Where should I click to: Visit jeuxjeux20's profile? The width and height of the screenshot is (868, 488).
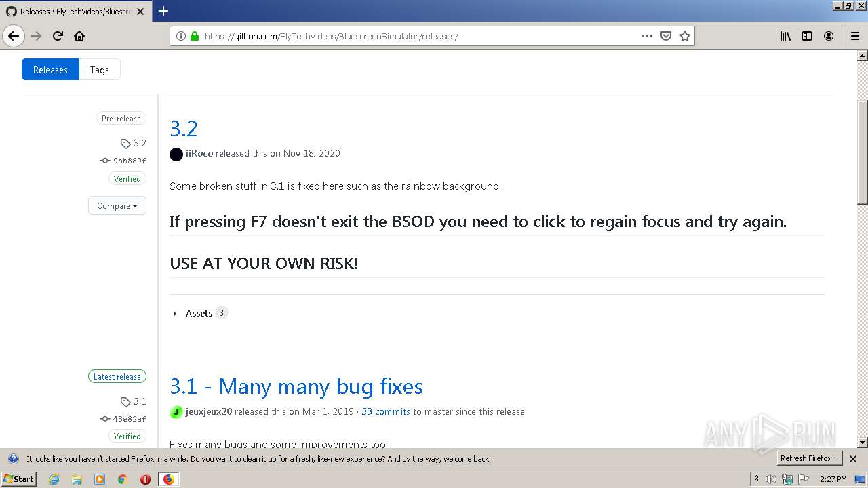click(209, 412)
